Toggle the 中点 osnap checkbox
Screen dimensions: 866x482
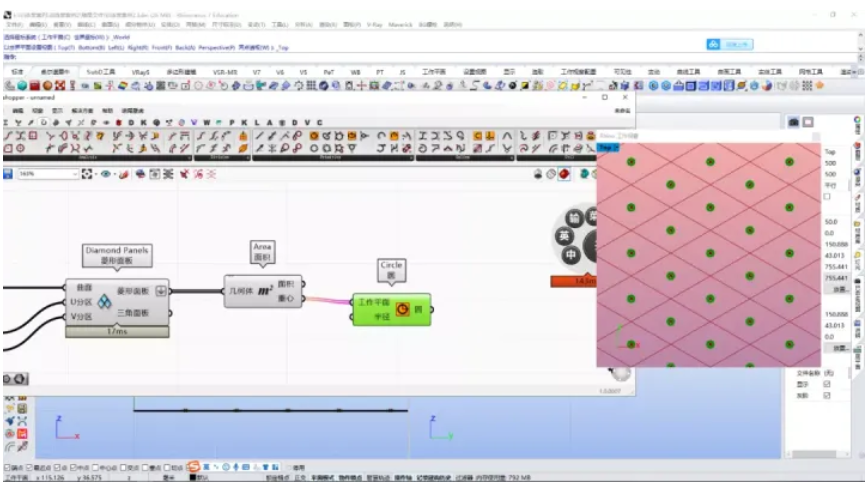[x=73, y=468]
